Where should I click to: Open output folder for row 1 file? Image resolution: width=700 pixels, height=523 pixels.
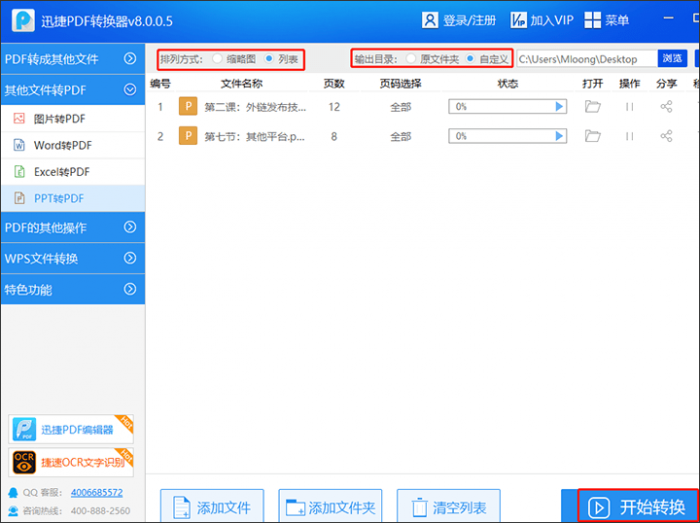coord(592,107)
